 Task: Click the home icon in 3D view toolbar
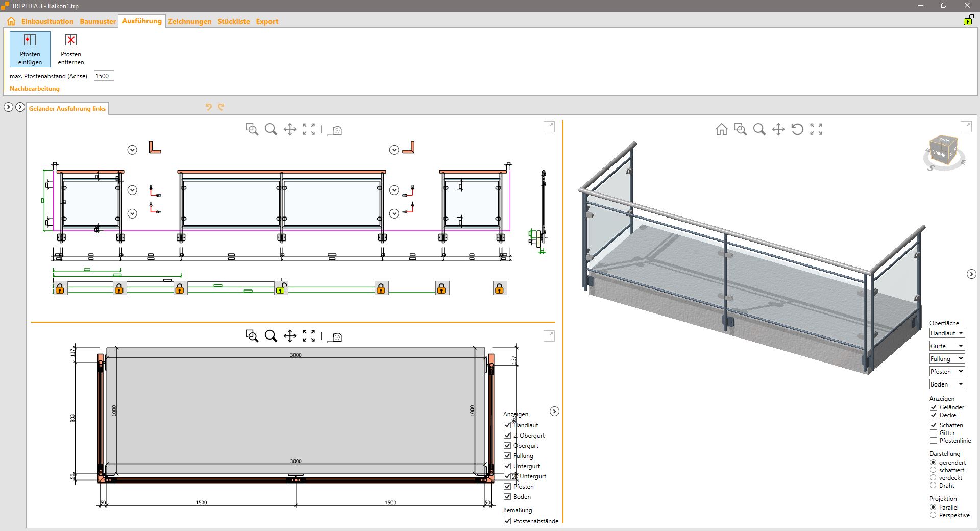[721, 129]
